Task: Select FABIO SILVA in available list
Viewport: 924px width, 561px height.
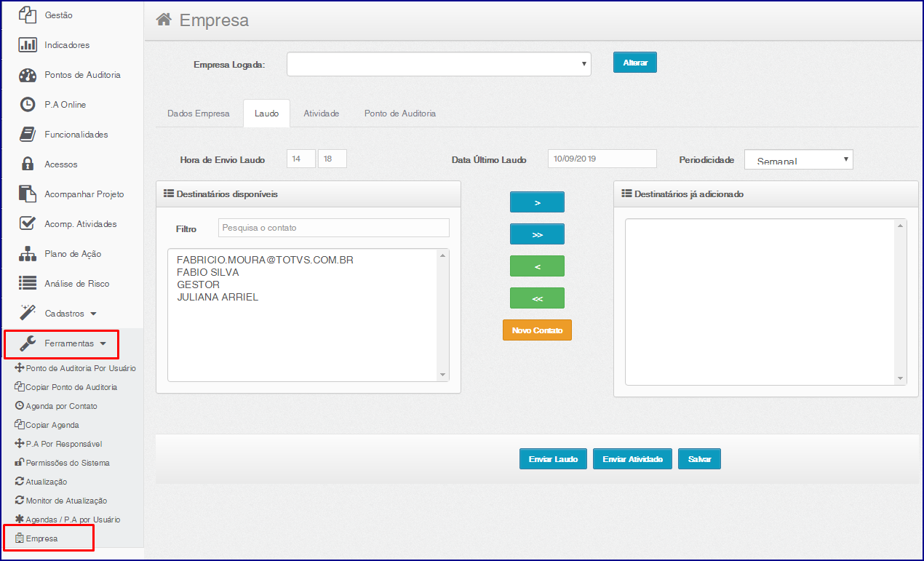Action: pyautogui.click(x=208, y=272)
